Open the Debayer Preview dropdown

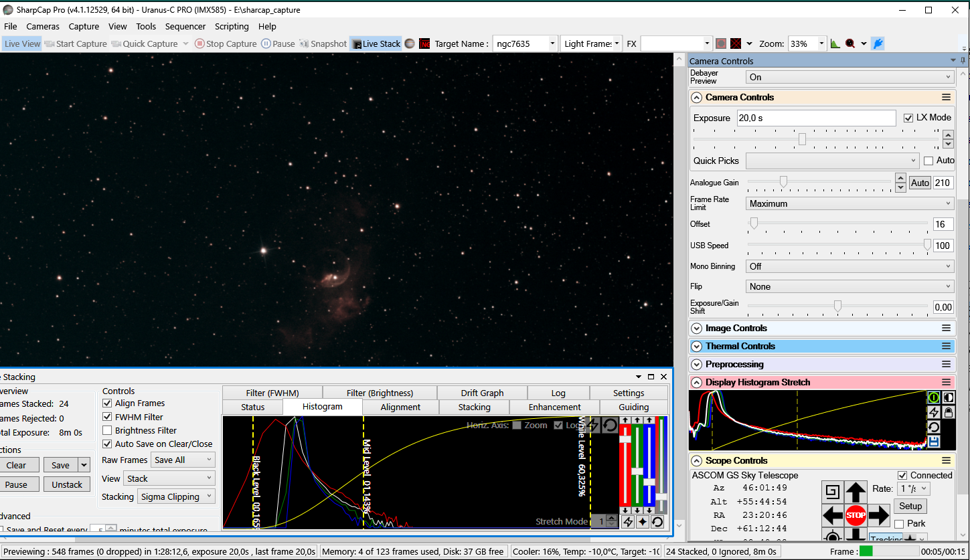[x=850, y=77]
